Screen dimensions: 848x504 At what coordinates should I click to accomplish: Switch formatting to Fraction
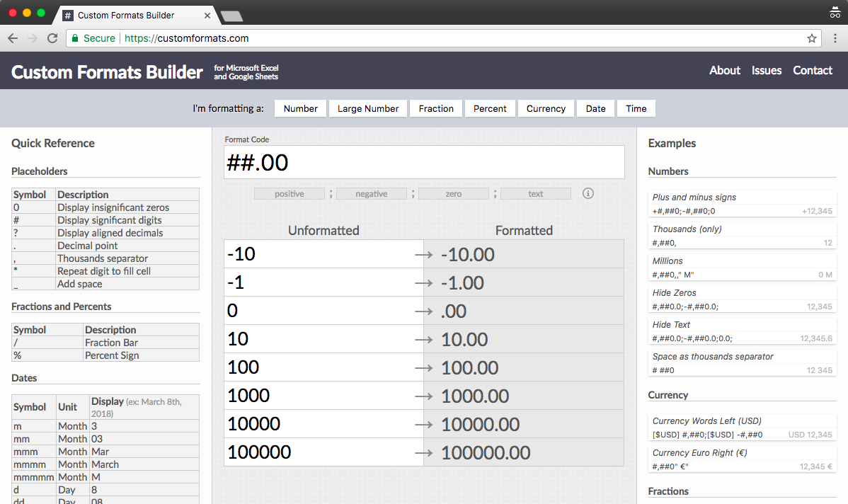pos(435,108)
